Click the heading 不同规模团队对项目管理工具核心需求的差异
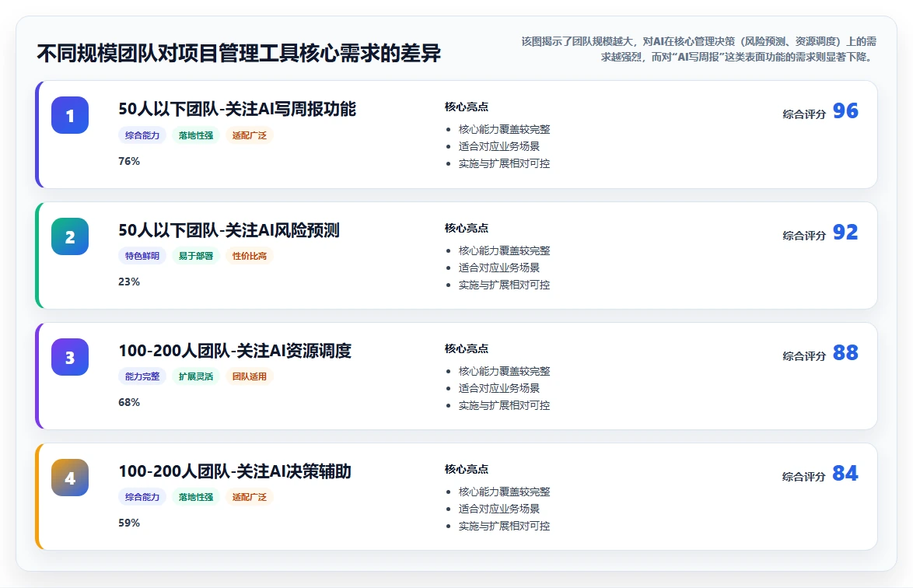This screenshot has height=588, width=913. [239, 53]
